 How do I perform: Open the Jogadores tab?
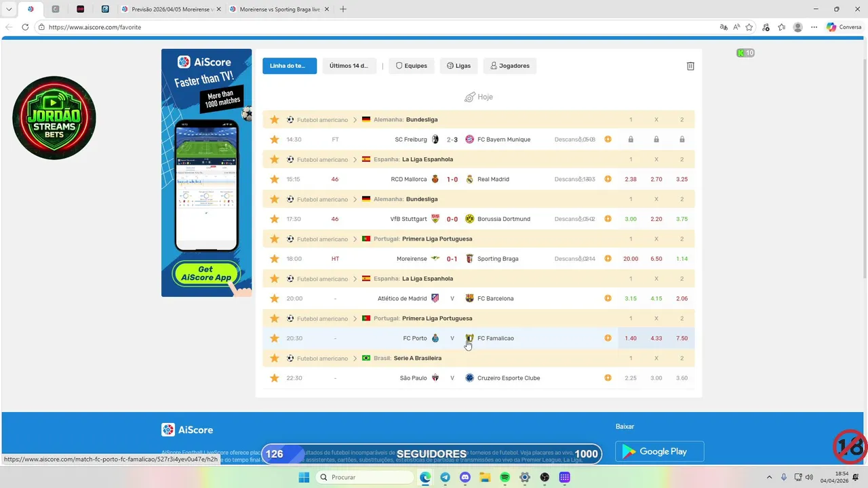[510, 66]
